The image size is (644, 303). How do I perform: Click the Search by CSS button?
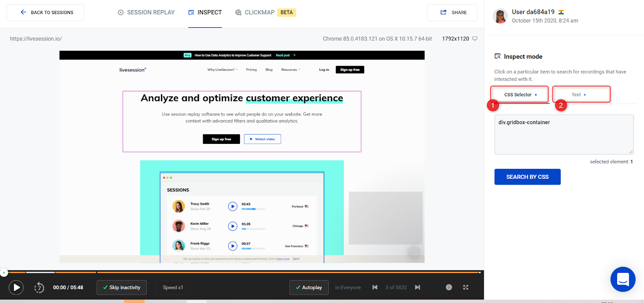point(527,177)
